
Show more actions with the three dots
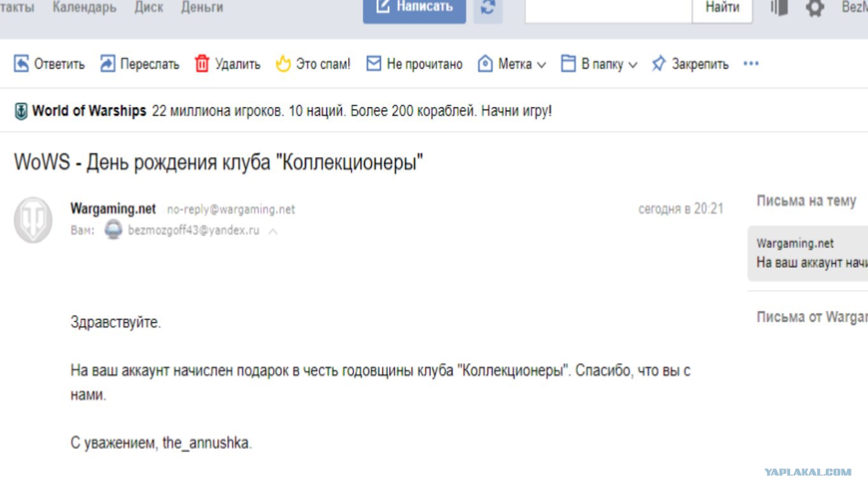click(751, 64)
